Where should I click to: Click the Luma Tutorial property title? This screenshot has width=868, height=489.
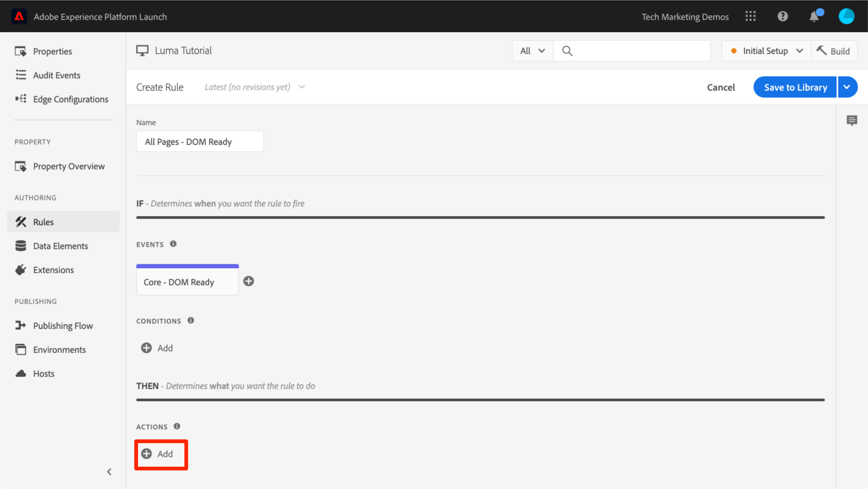click(x=183, y=51)
